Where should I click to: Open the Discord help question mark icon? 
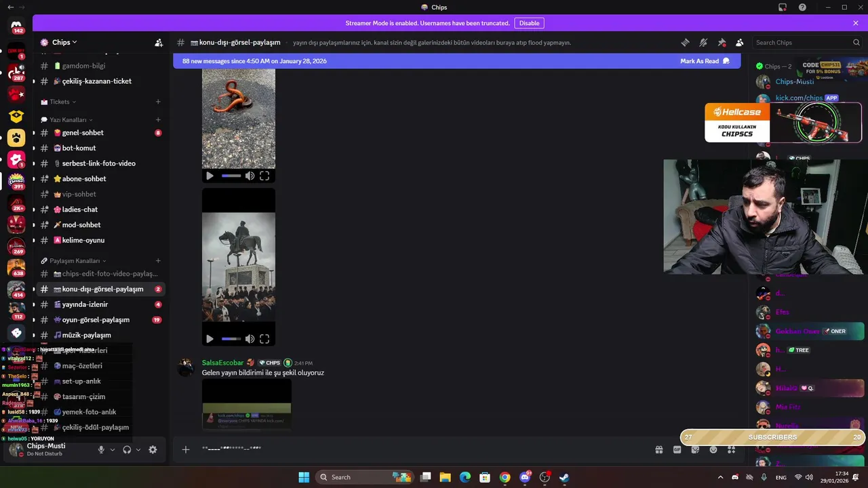pos(802,7)
